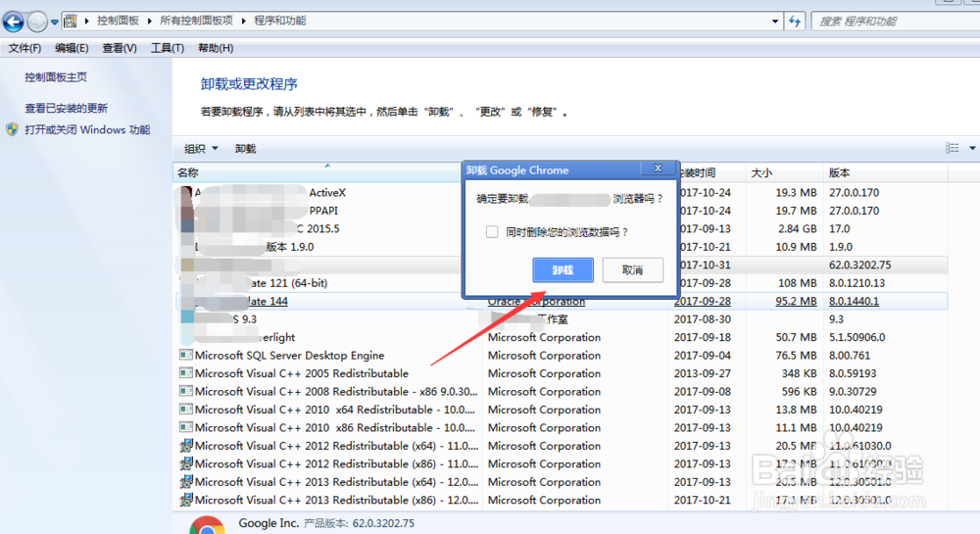This screenshot has height=534, width=980.
Task: Click 控制面板 in the breadcrumb path
Action: (118, 21)
